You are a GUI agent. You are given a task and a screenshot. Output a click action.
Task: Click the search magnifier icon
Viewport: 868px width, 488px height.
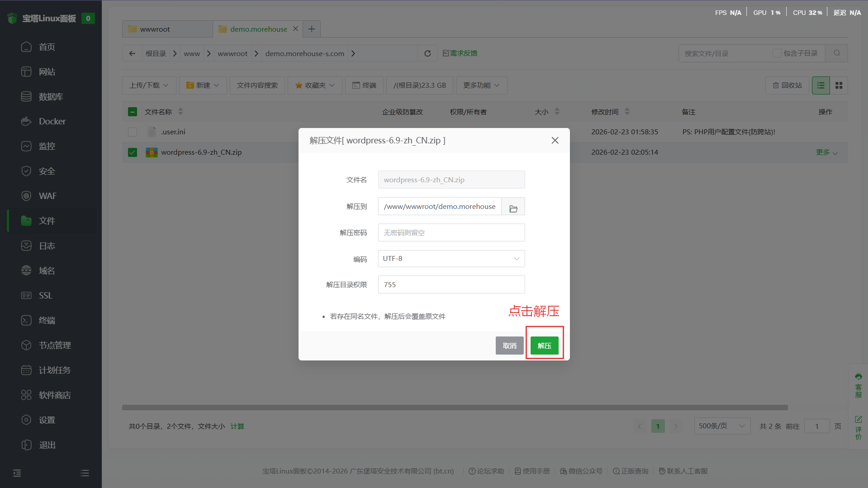[x=836, y=53]
